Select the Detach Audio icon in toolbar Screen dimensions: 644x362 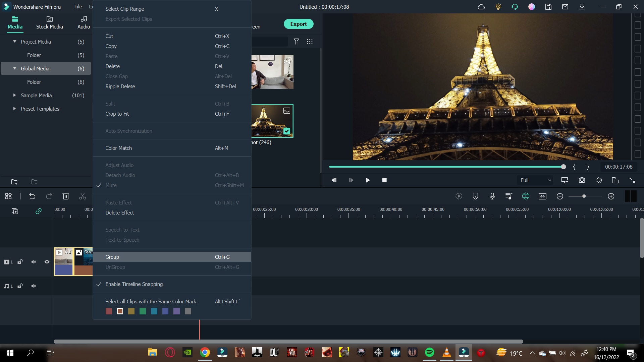pos(508,196)
